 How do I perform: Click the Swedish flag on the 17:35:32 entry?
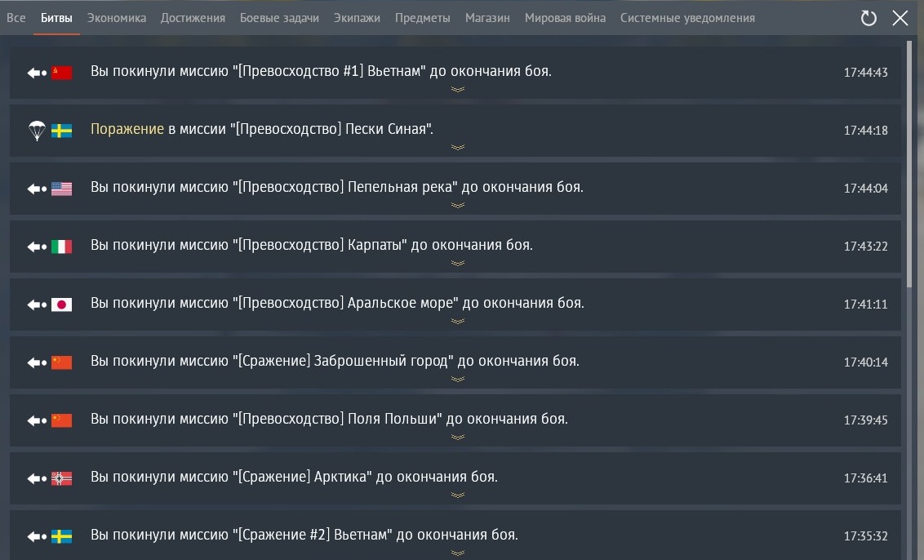point(62,536)
